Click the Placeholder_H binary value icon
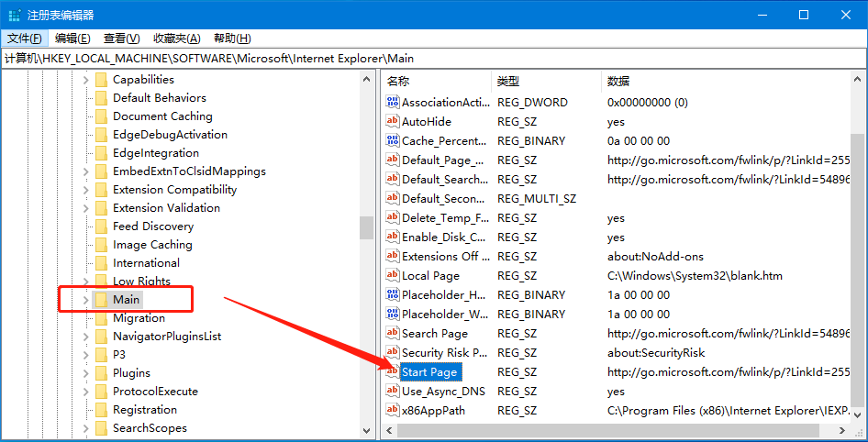Screen dimensions: 868x442 (393, 295)
